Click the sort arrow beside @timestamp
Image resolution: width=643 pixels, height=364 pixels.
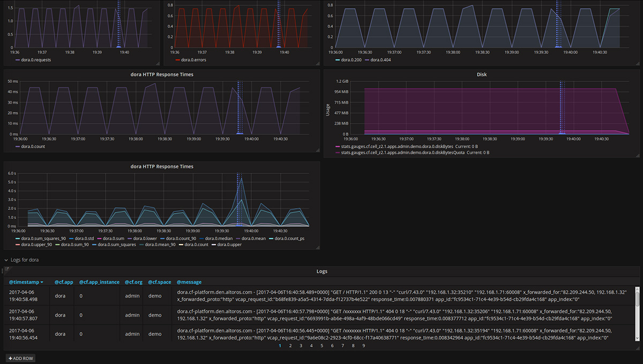tap(42, 282)
